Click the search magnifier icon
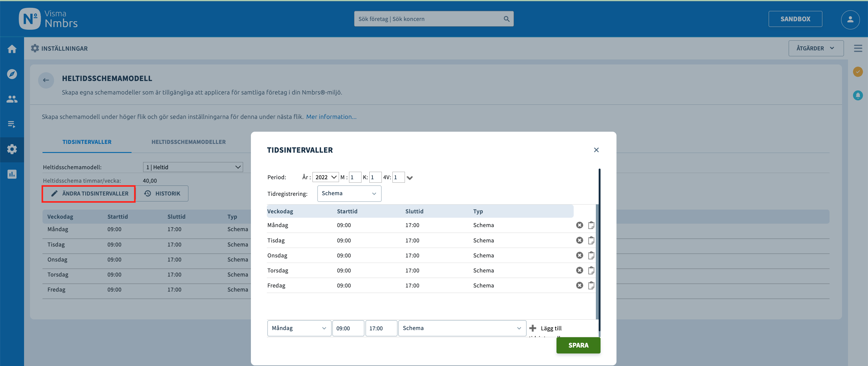The width and height of the screenshot is (868, 366). [x=506, y=19]
